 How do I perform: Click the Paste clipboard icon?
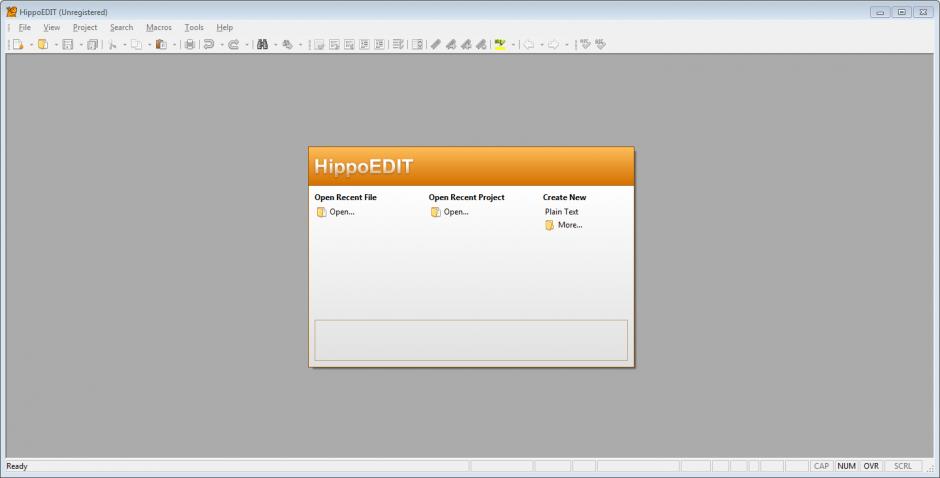pos(160,44)
